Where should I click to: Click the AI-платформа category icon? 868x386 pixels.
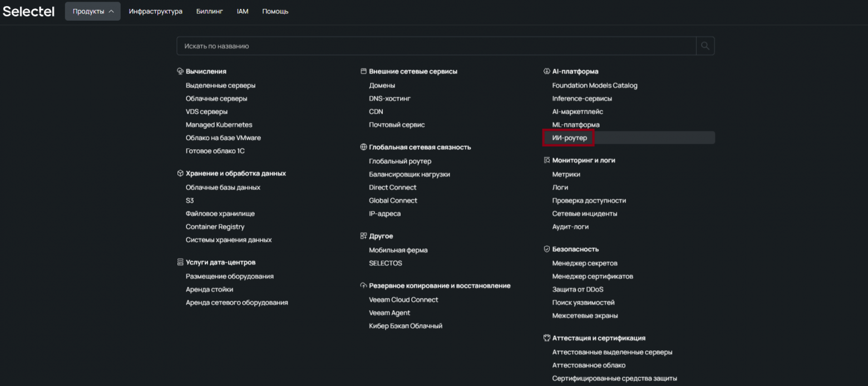(546, 71)
